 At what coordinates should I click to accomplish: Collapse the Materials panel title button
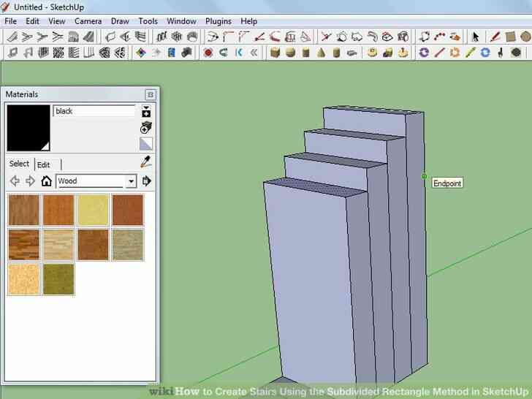150,94
